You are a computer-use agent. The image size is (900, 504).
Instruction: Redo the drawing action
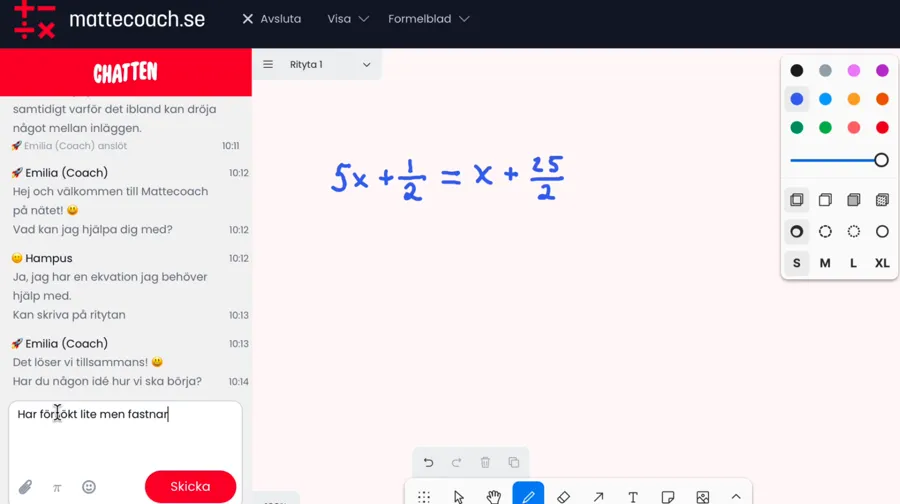(x=456, y=463)
